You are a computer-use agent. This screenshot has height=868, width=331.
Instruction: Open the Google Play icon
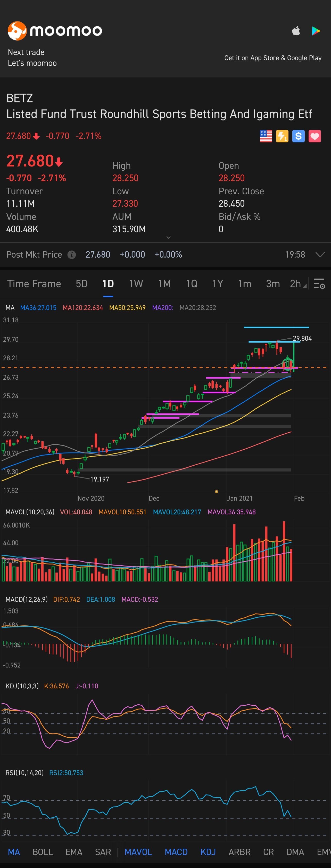pyautogui.click(x=316, y=31)
